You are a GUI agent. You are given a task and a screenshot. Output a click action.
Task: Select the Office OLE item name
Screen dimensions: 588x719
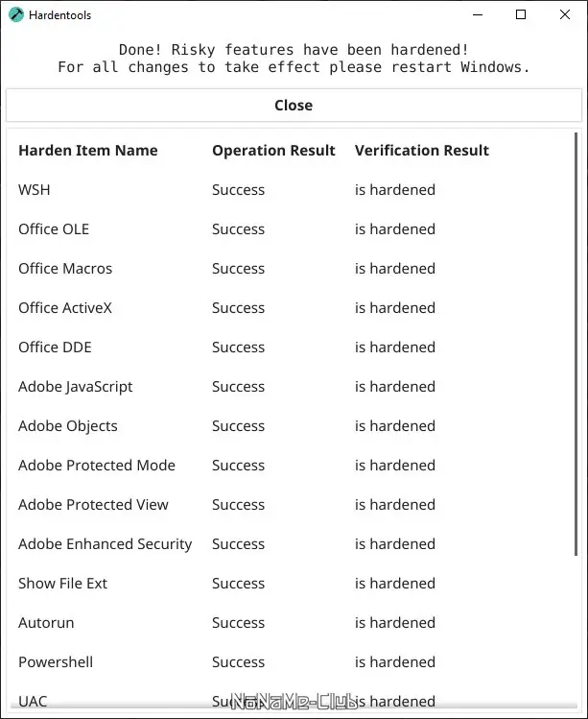[54, 229]
